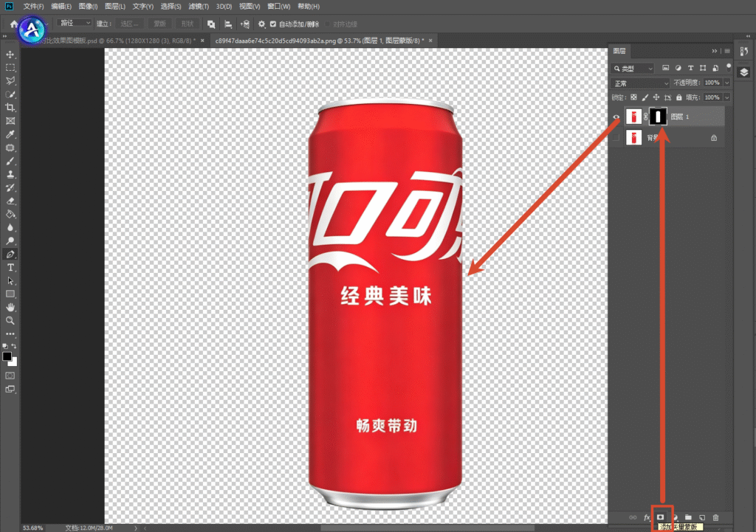Hide the 图层 1 layer with eye icon
Screen dimensions: 756x532
616,117
